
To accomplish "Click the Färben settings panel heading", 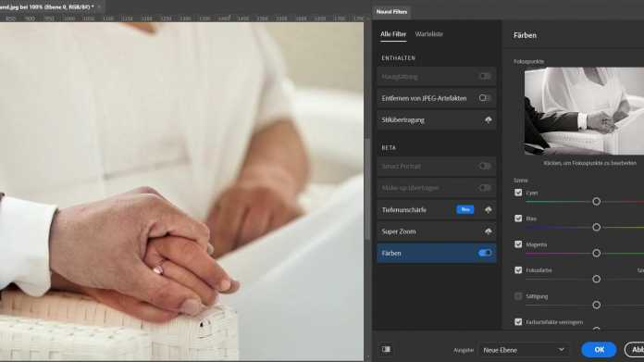I will [x=525, y=35].
